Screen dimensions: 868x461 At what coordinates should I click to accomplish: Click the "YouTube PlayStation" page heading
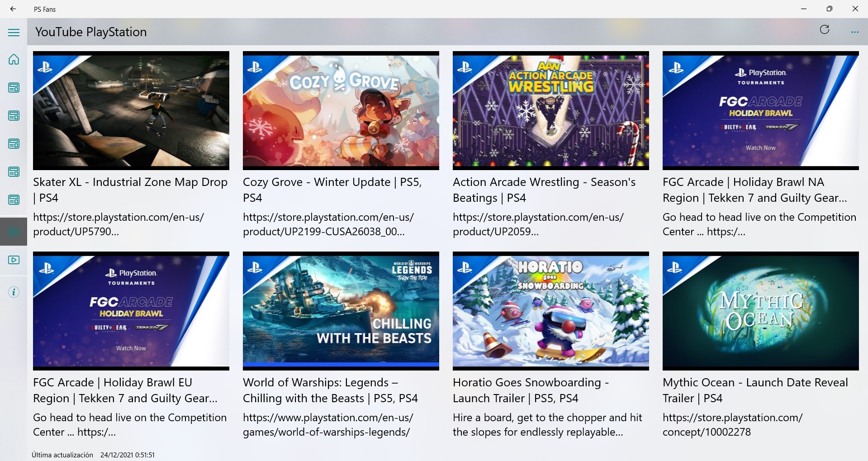click(x=91, y=32)
